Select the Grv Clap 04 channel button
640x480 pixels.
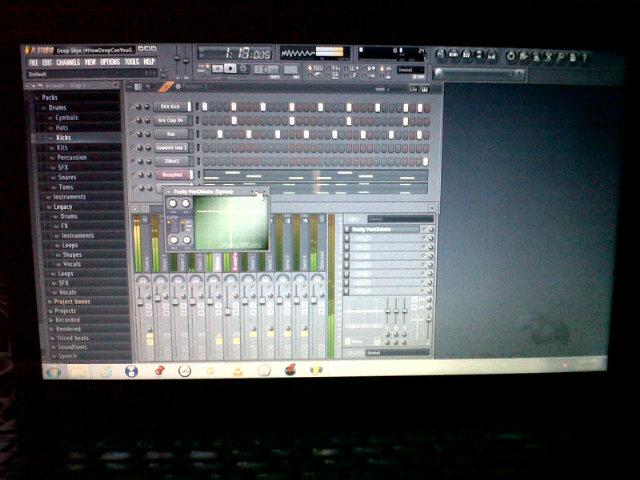tap(171, 120)
